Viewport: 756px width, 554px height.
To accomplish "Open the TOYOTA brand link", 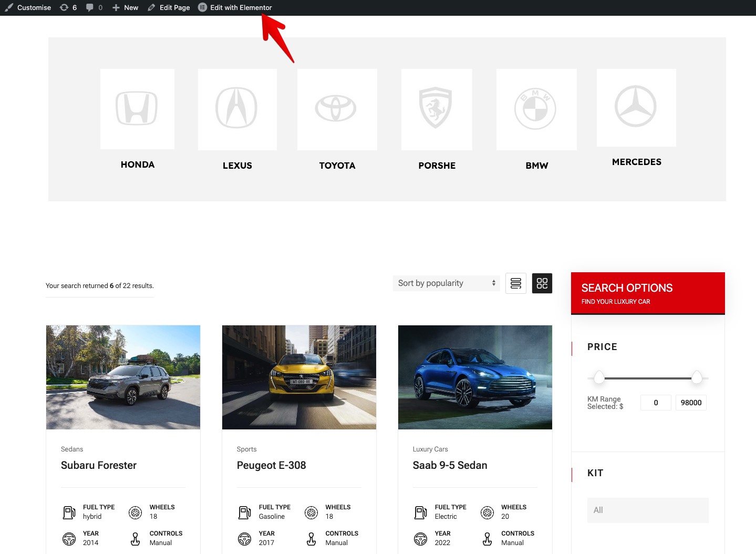I will 337,166.
